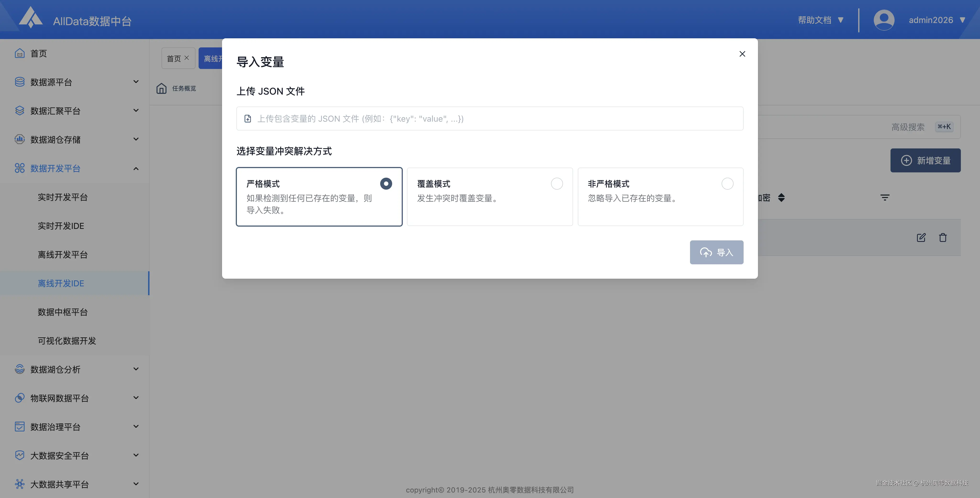Click the edit pencil icon in table row
This screenshot has width=980, height=498.
[921, 238]
